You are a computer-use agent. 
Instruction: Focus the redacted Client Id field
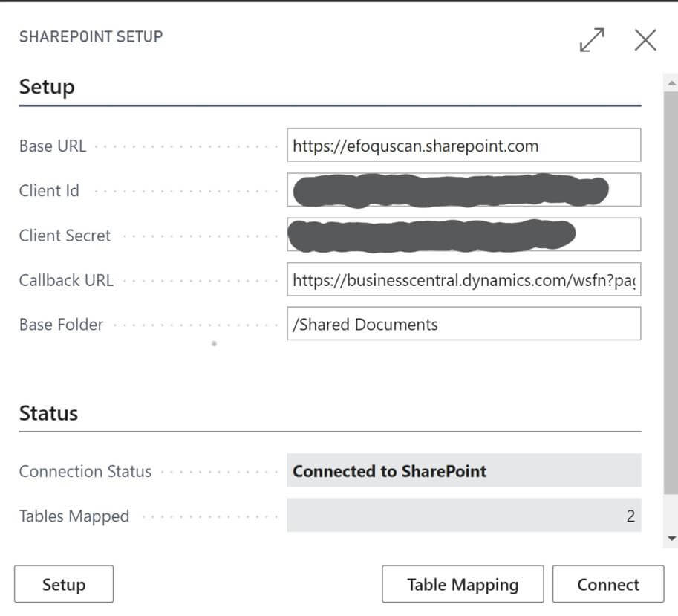[464, 190]
